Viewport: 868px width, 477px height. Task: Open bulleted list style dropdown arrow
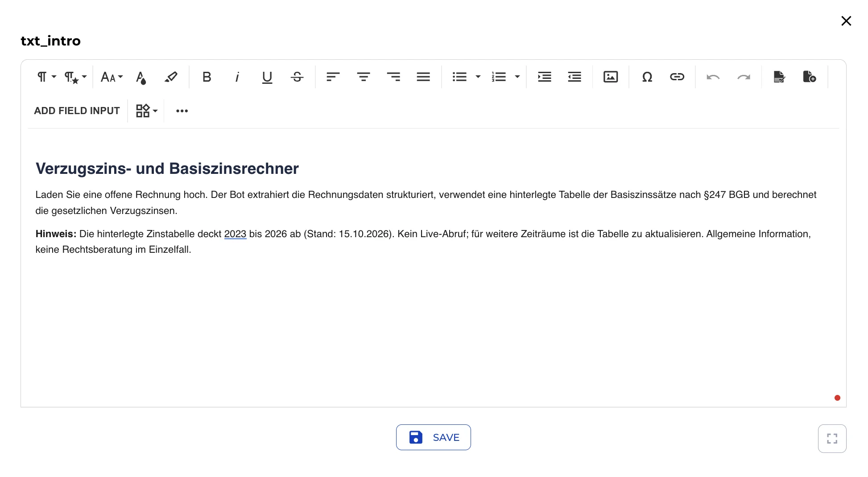point(478,77)
